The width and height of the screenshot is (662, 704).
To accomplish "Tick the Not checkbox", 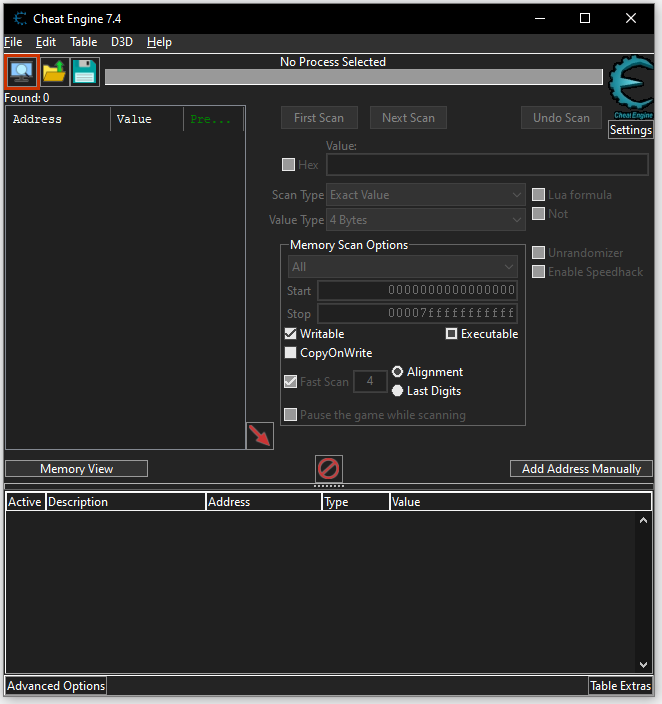I will (x=538, y=213).
